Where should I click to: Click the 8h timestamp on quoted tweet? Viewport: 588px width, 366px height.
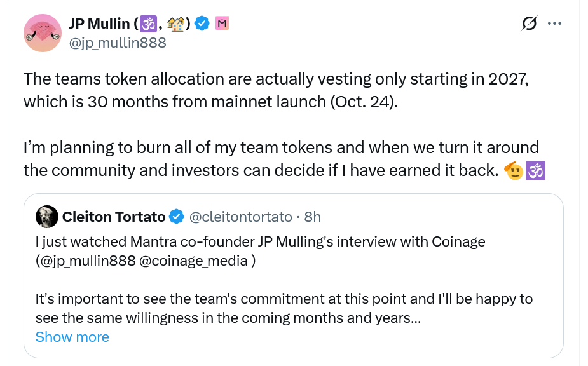pyautogui.click(x=313, y=217)
